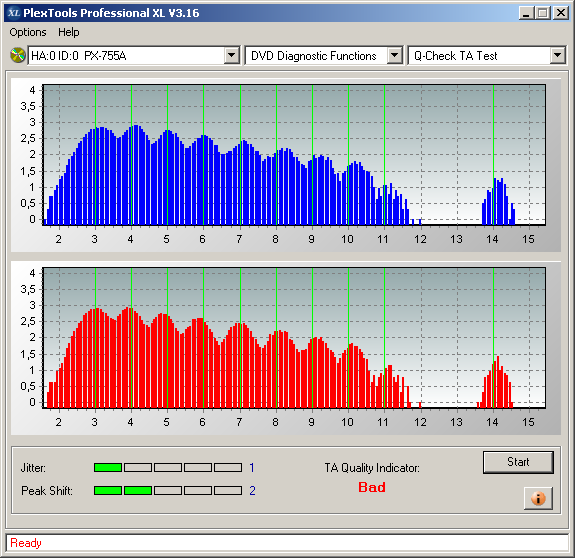Expand the Q-Check TA Test dropdown arrow

coord(557,56)
